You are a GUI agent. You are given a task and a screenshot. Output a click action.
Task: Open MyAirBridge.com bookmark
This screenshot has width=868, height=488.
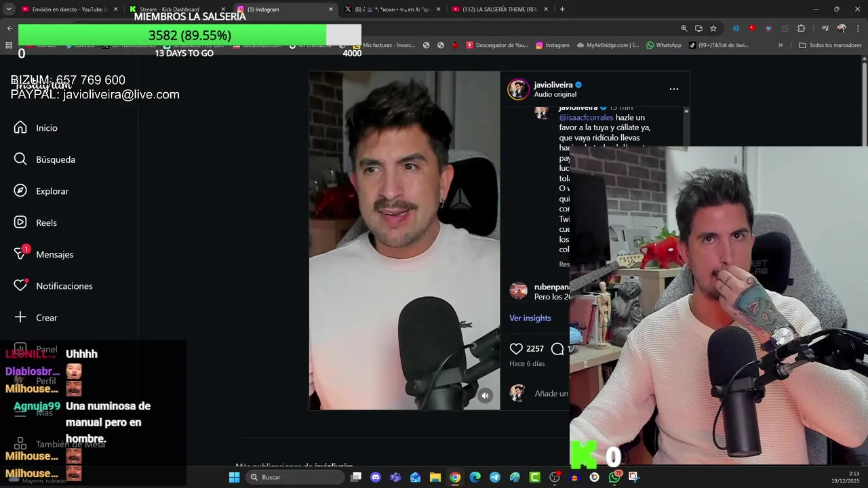click(608, 45)
